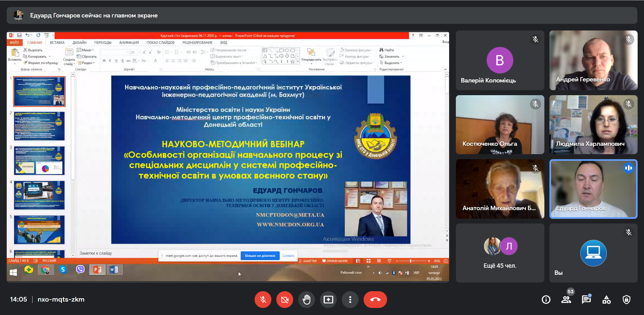Click the 'Сховати' link
644x315 pixels.
point(288,256)
